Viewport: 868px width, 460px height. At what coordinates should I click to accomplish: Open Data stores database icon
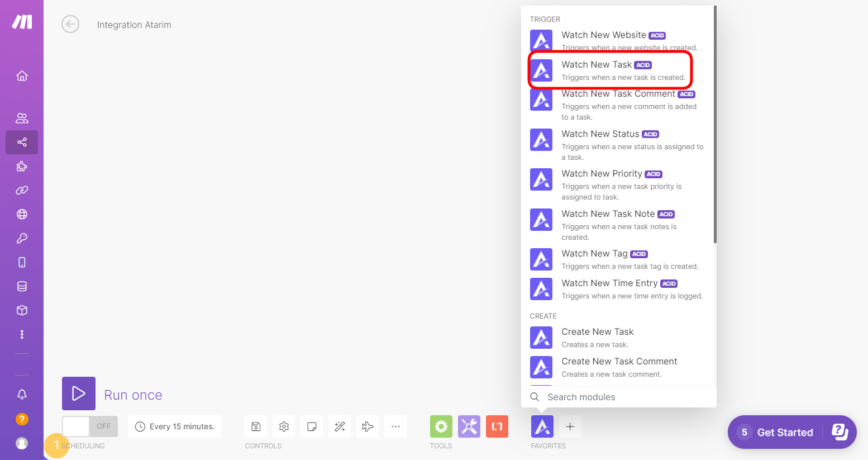tap(22, 286)
